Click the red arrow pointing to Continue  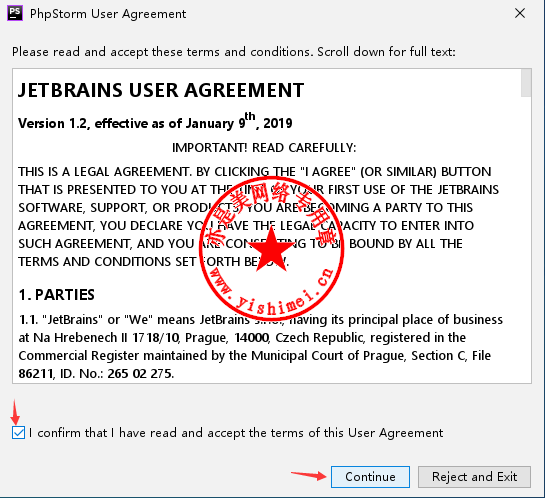[x=309, y=475]
